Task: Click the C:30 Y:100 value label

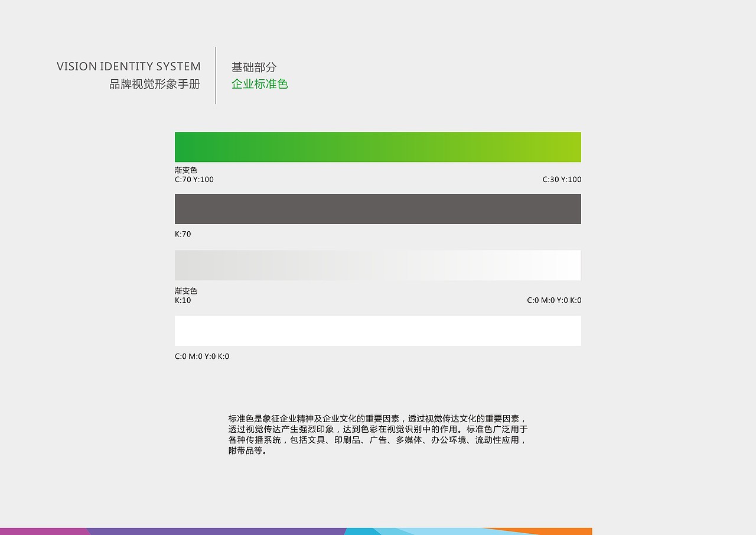Action: coord(562,179)
